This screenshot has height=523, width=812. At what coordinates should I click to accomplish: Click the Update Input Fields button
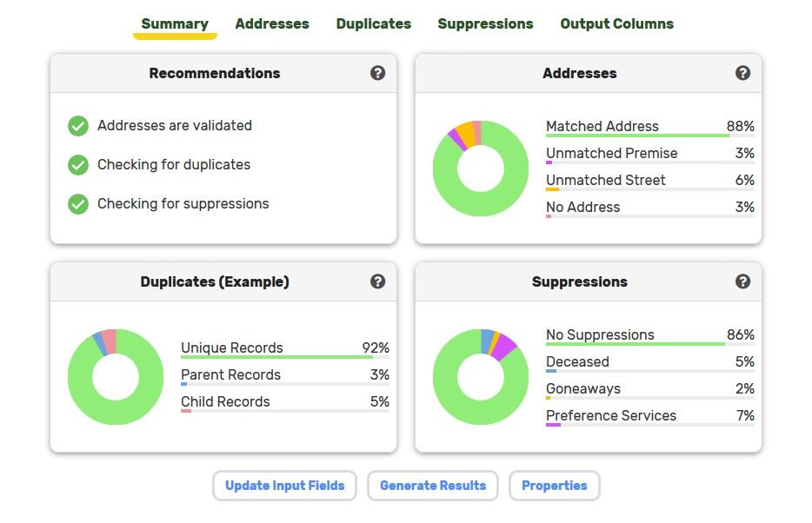(285, 486)
